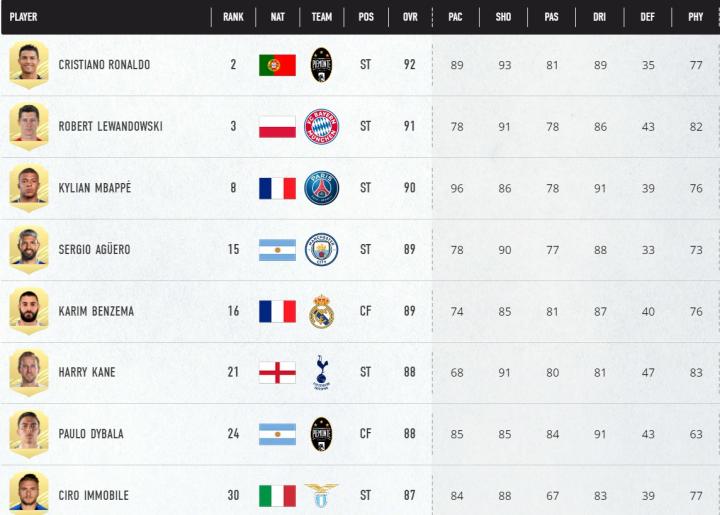Image resolution: width=720 pixels, height=515 pixels.
Task: Sort by DEF column header
Action: point(648,17)
